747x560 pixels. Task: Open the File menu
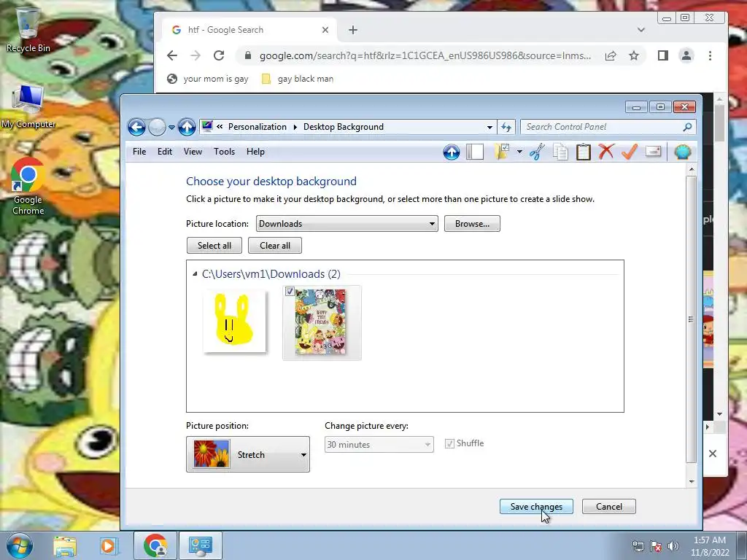[139, 152]
